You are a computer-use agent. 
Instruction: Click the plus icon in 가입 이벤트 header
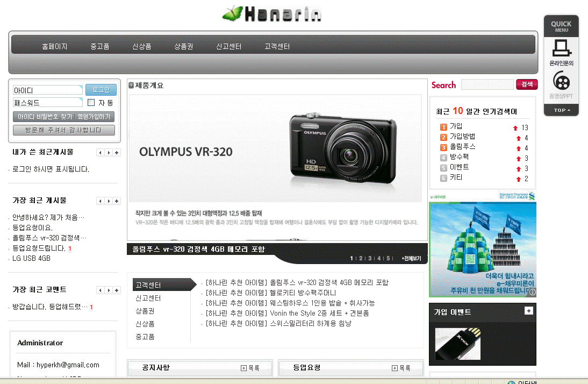[528, 311]
